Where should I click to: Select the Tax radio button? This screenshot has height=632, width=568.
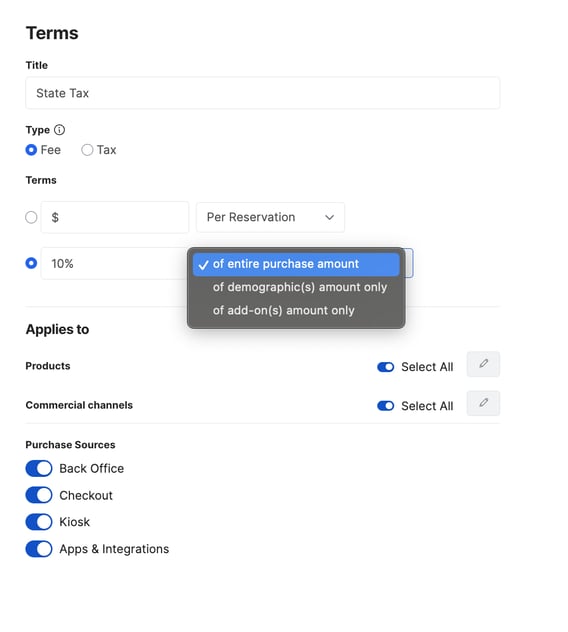(x=87, y=150)
